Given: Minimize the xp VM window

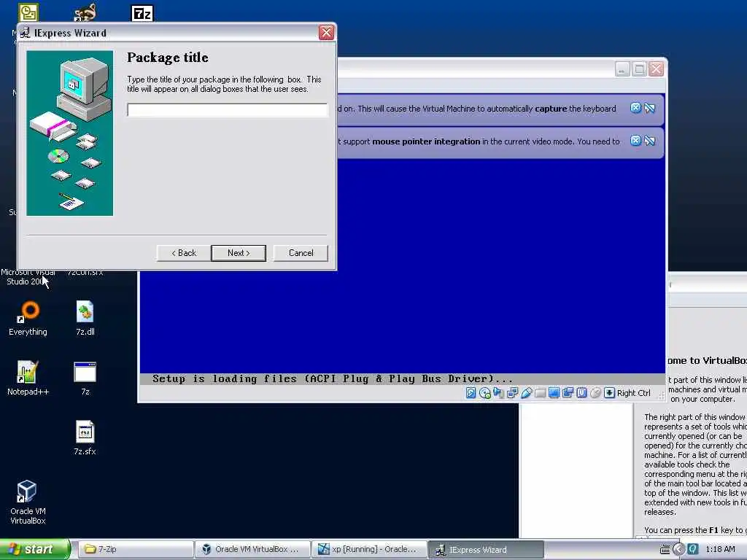Looking at the screenshot, I should pyautogui.click(x=622, y=69).
